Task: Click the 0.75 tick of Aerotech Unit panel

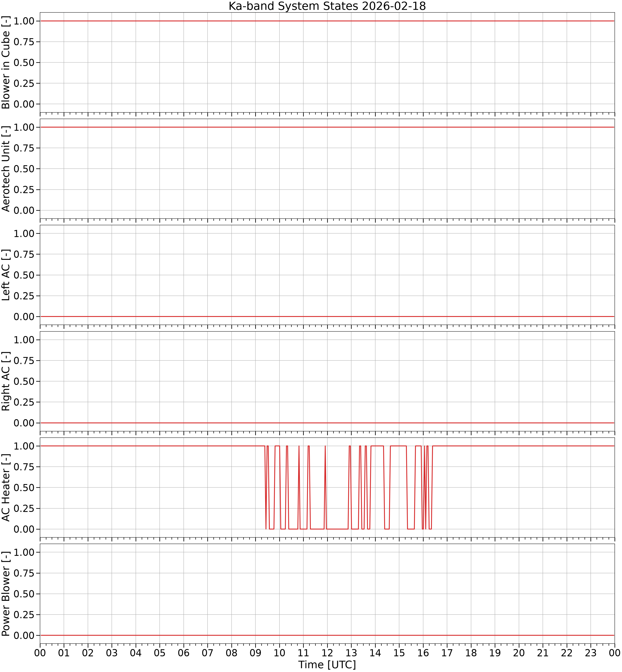Action: pyautogui.click(x=24, y=148)
